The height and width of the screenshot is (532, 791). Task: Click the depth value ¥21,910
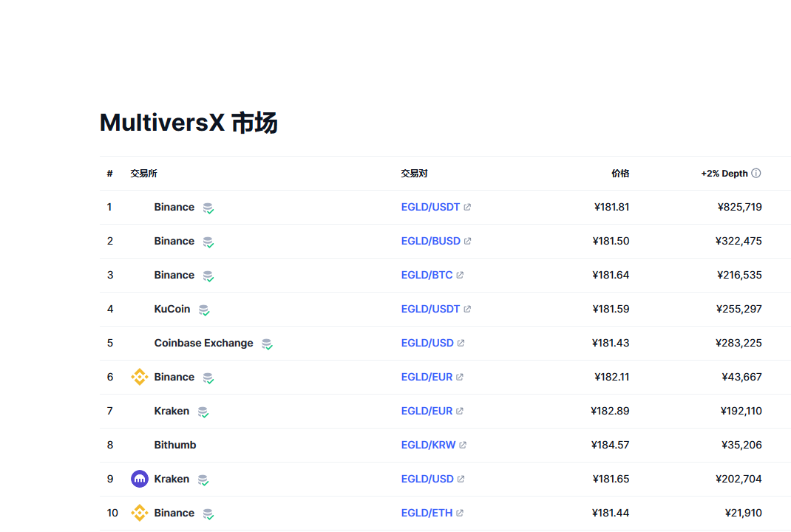(x=744, y=513)
